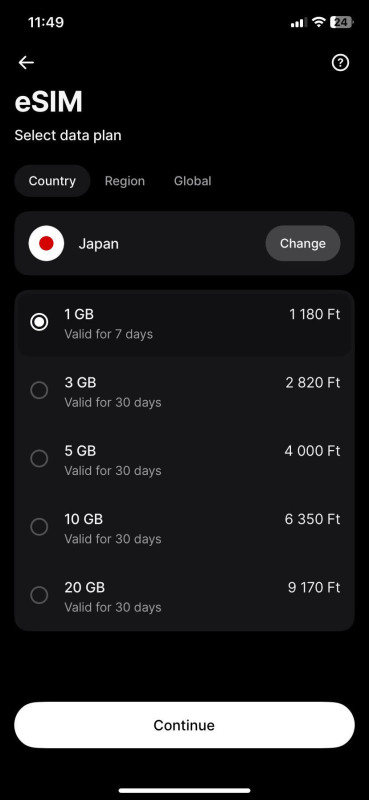The width and height of the screenshot is (369, 800).
Task: Tap the cellular signal bars icon
Action: tap(299, 23)
